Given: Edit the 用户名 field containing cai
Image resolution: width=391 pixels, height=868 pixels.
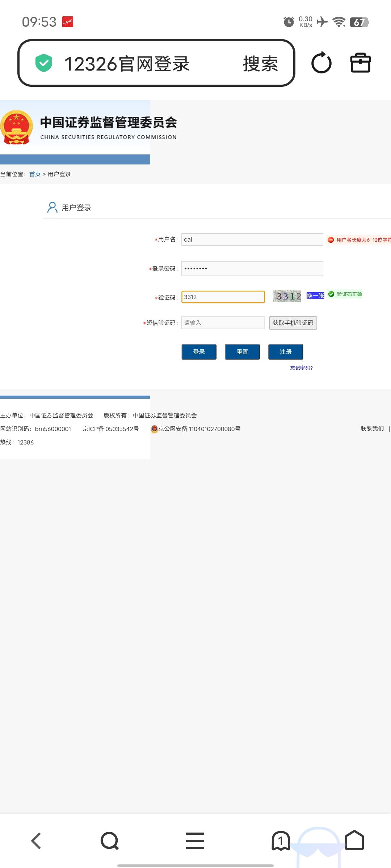Looking at the screenshot, I should pyautogui.click(x=252, y=239).
